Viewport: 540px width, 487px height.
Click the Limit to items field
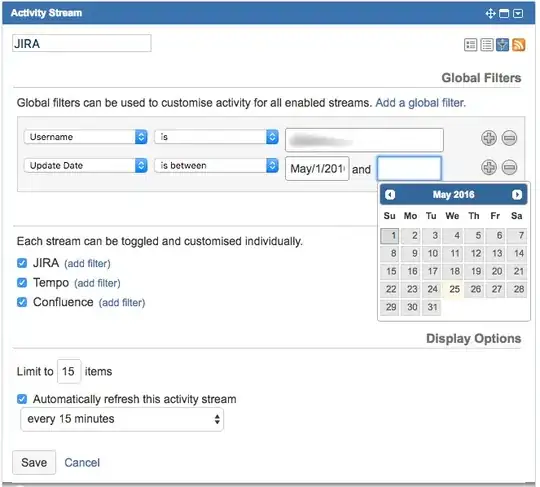(x=69, y=371)
